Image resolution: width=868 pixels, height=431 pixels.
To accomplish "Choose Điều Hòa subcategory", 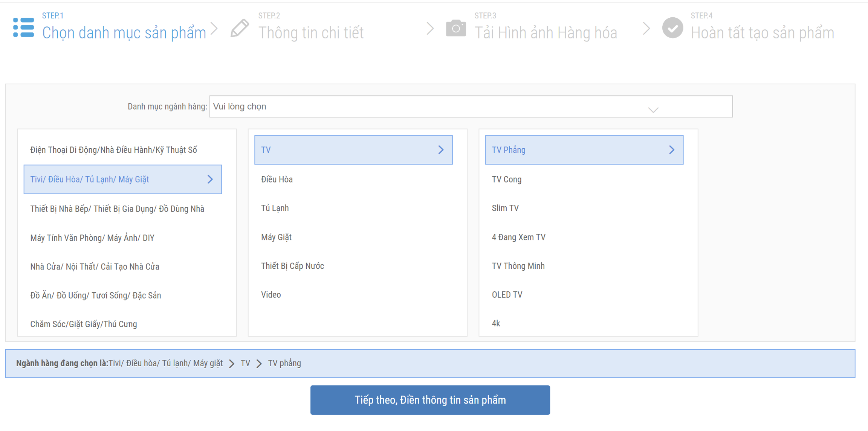I will tap(277, 180).
